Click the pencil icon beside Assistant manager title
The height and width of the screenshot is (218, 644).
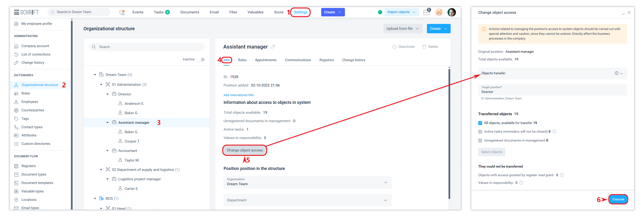[273, 47]
